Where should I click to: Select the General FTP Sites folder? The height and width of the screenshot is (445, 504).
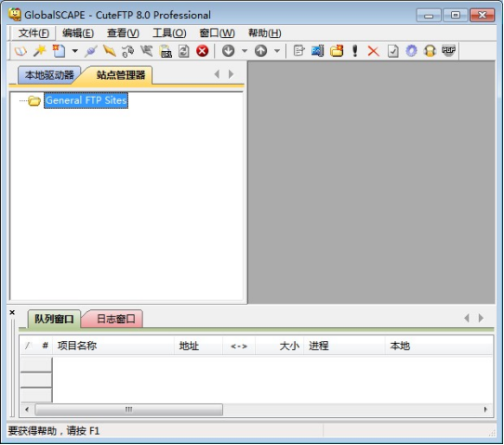(x=86, y=100)
